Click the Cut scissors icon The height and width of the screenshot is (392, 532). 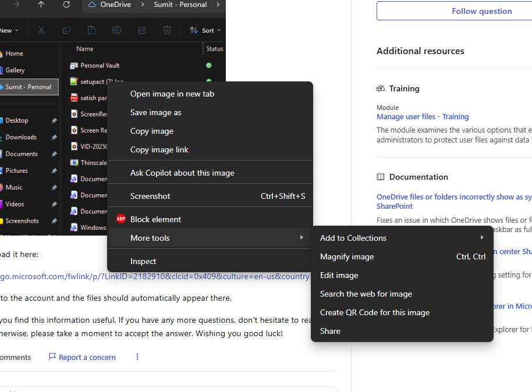pyautogui.click(x=41, y=30)
